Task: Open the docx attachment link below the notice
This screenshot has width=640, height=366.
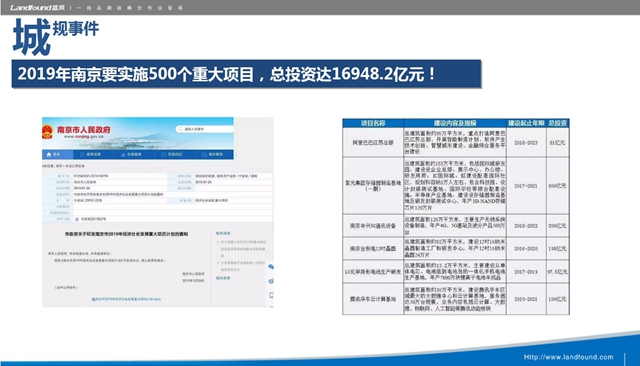Action: 127,299
